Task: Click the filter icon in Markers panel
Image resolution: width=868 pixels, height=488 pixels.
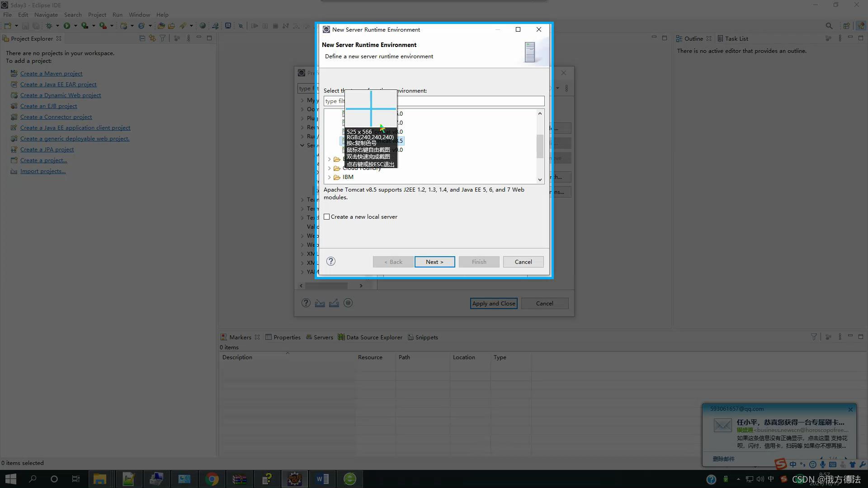Action: point(814,337)
